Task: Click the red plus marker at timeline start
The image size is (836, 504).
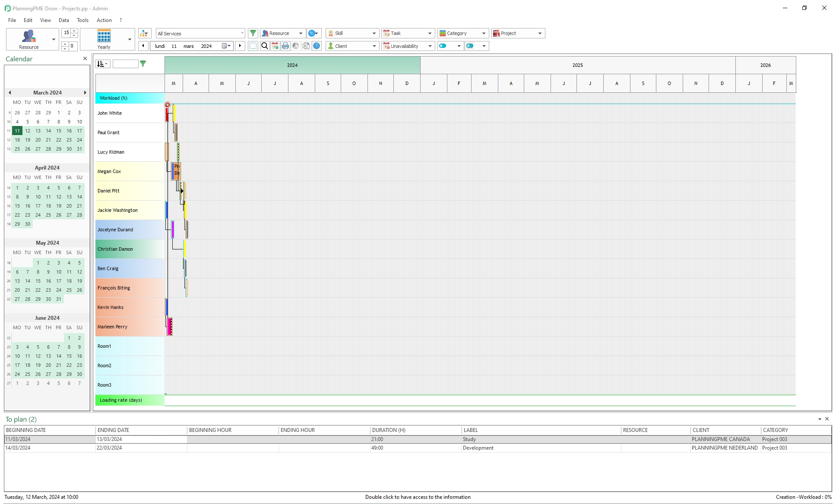Action: (x=168, y=105)
